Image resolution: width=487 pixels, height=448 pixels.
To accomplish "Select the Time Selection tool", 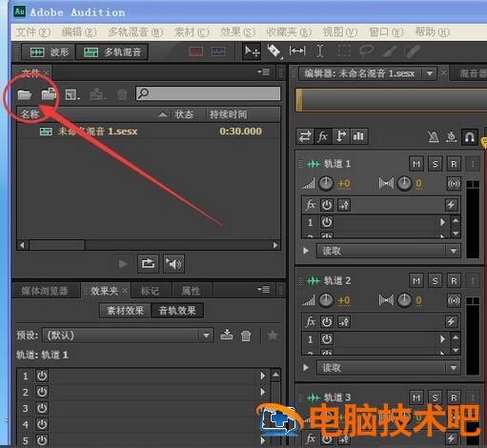I will 320,51.
